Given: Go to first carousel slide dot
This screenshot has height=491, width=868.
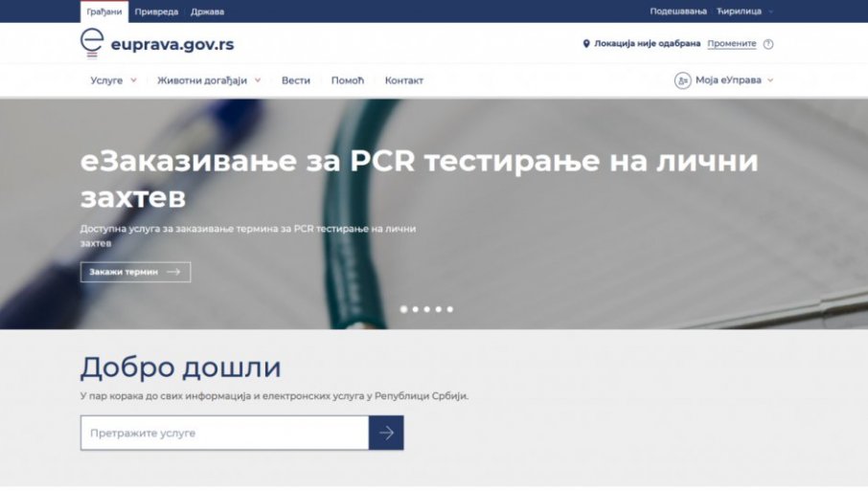Looking at the screenshot, I should click(x=403, y=309).
